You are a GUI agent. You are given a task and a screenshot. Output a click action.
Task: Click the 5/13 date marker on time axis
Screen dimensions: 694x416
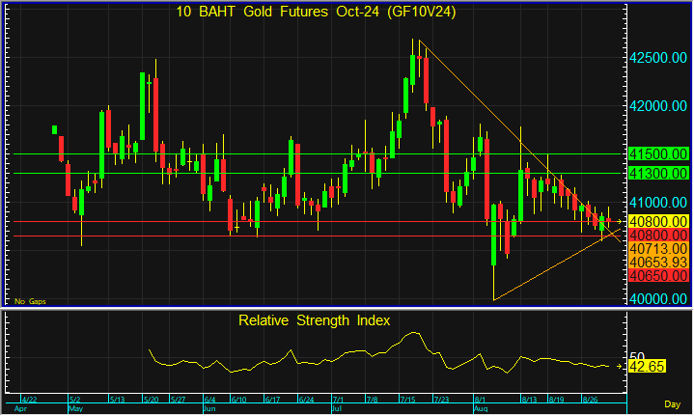pyautogui.click(x=117, y=400)
